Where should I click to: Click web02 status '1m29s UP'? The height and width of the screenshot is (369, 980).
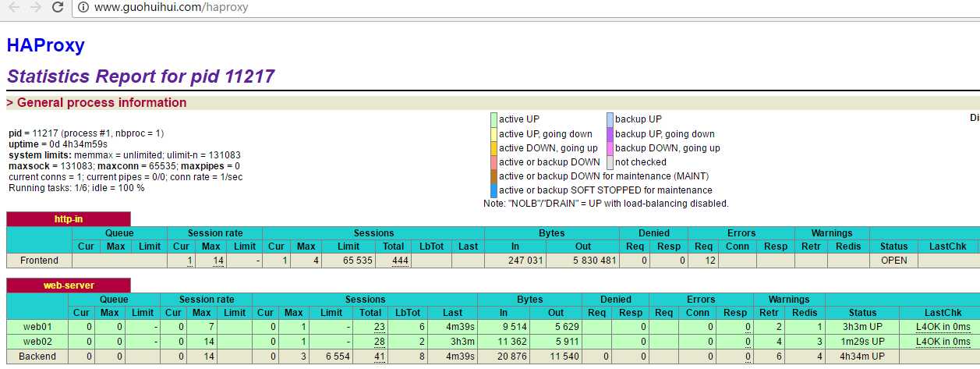pos(862,342)
